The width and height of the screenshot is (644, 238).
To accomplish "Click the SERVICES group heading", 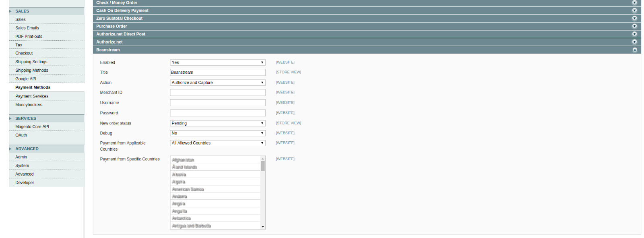I will pyautogui.click(x=26, y=118).
